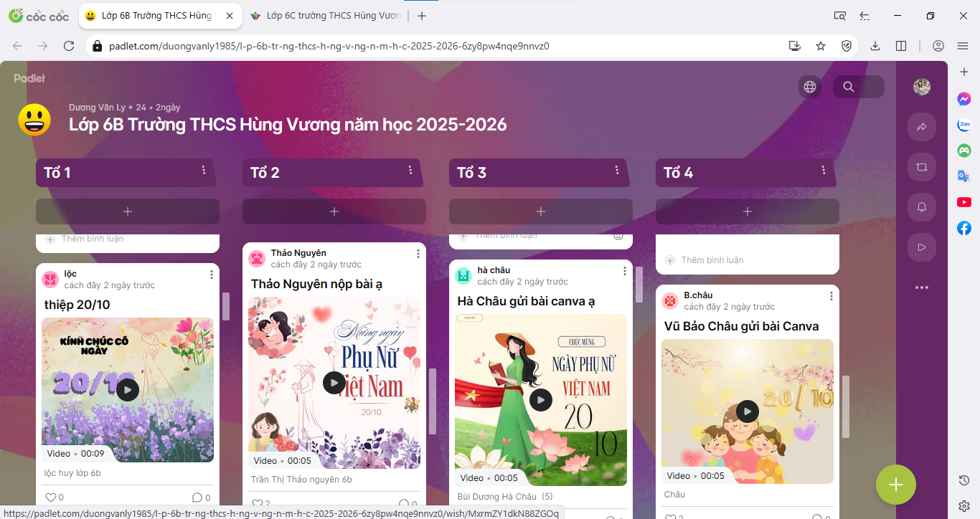The image size is (980, 519).
Task: Open YouTube from the browser sidebar
Action: click(x=964, y=202)
